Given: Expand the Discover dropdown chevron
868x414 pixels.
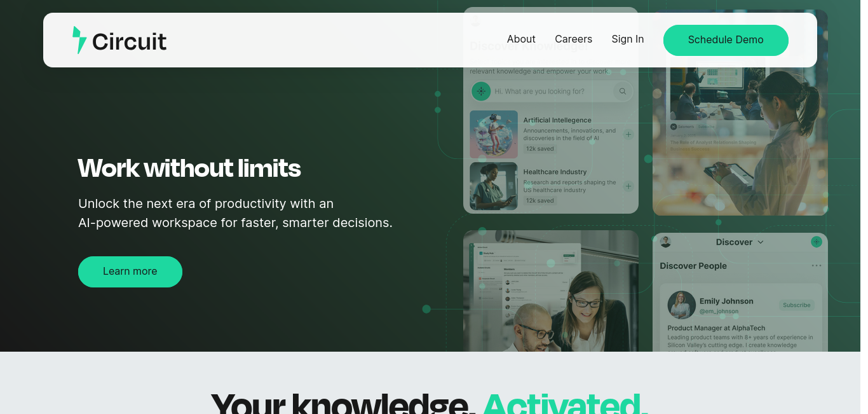Looking at the screenshot, I should [761, 242].
